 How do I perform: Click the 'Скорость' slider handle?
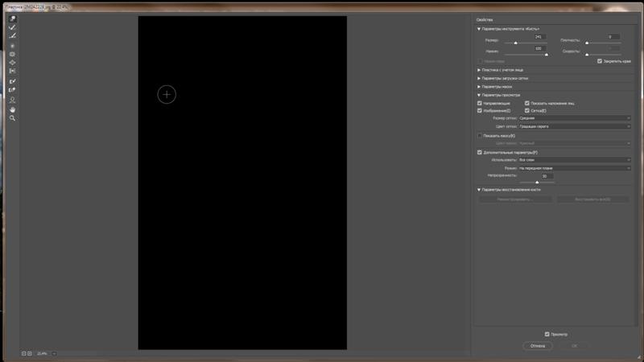[x=587, y=55]
